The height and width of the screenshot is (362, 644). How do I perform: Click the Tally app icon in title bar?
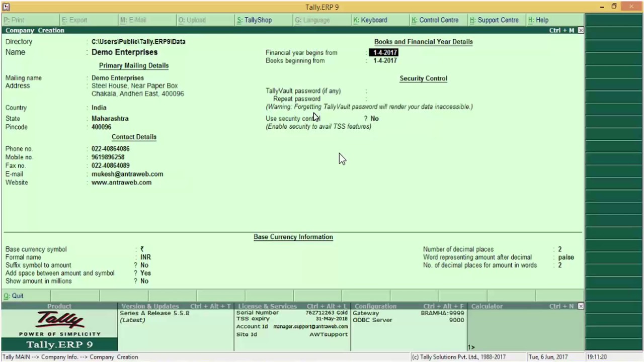(x=6, y=7)
